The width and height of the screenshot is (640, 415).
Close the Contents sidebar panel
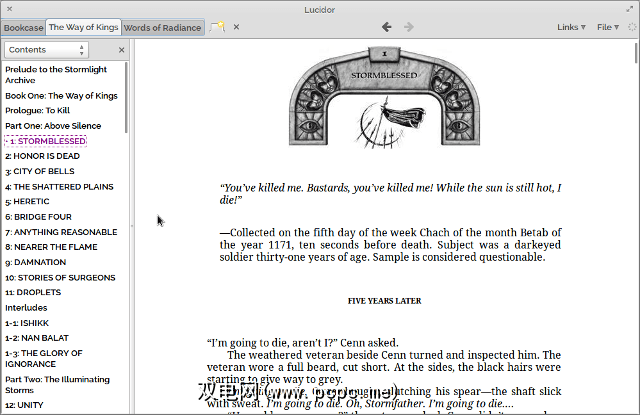[122, 49]
